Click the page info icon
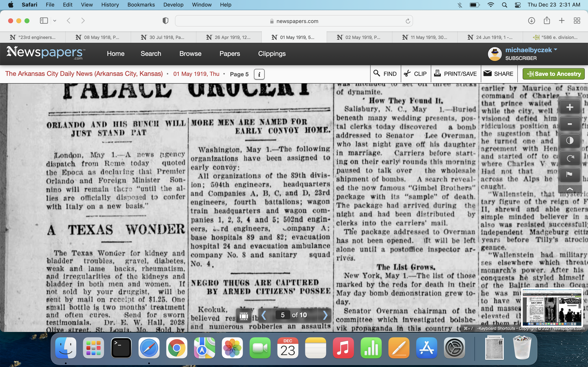 (259, 74)
